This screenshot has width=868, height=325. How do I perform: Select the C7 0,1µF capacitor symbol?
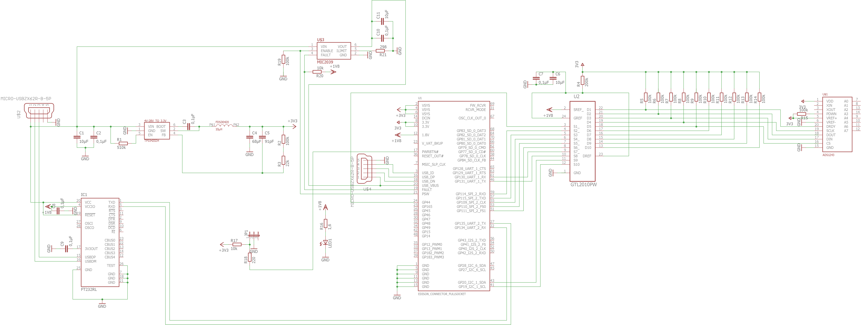pyautogui.click(x=536, y=78)
